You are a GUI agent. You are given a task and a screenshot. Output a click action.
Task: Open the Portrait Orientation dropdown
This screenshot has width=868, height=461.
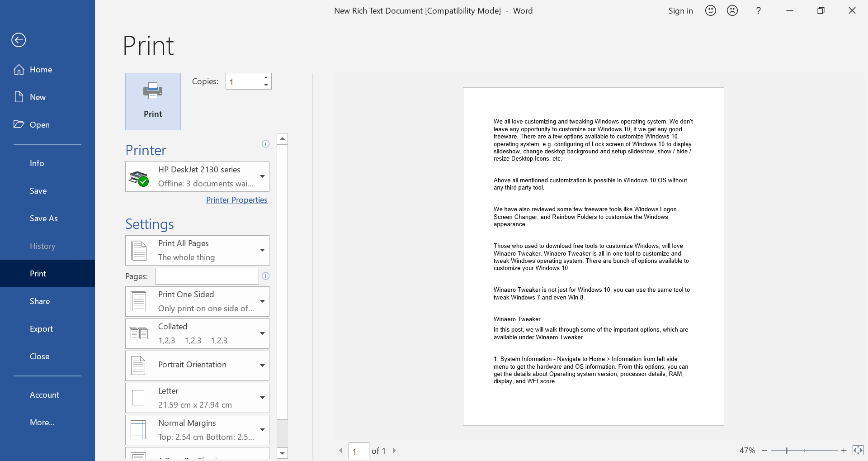[262, 366]
